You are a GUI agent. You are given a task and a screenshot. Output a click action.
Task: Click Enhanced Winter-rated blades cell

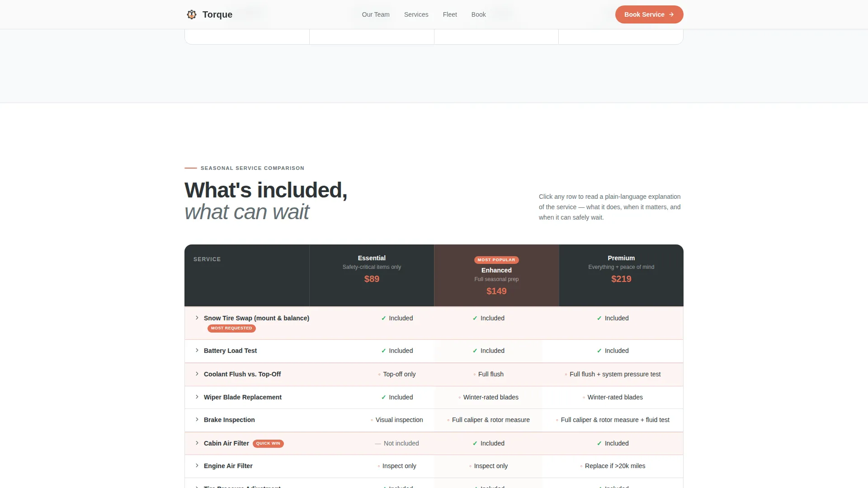pyautogui.click(x=488, y=397)
